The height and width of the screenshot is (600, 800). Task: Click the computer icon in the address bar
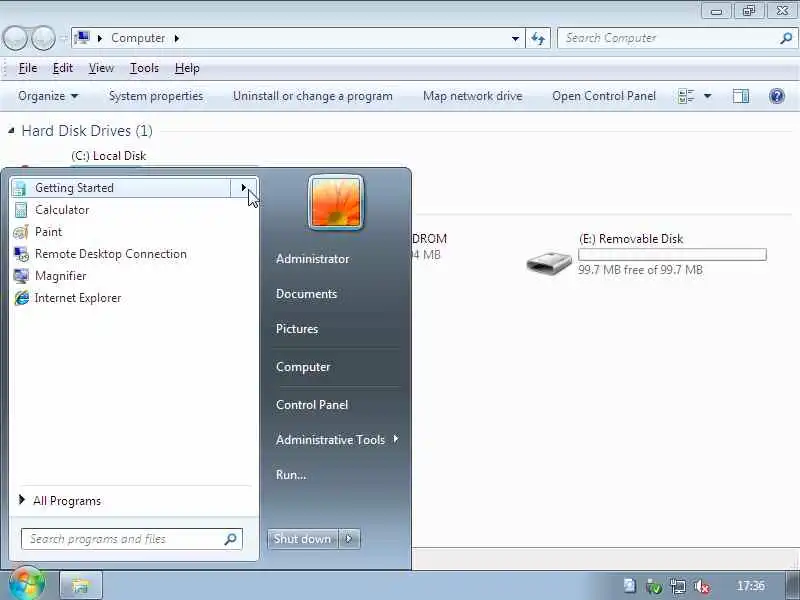[x=82, y=38]
